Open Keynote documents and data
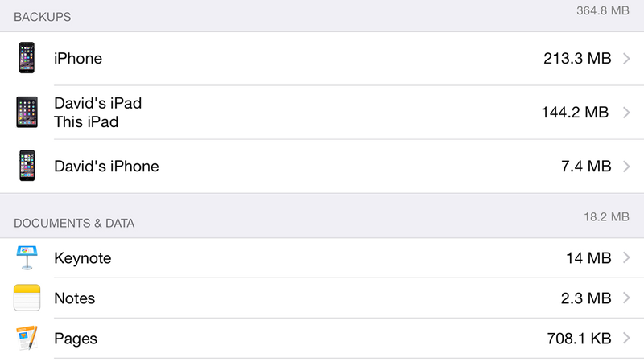 322,258
